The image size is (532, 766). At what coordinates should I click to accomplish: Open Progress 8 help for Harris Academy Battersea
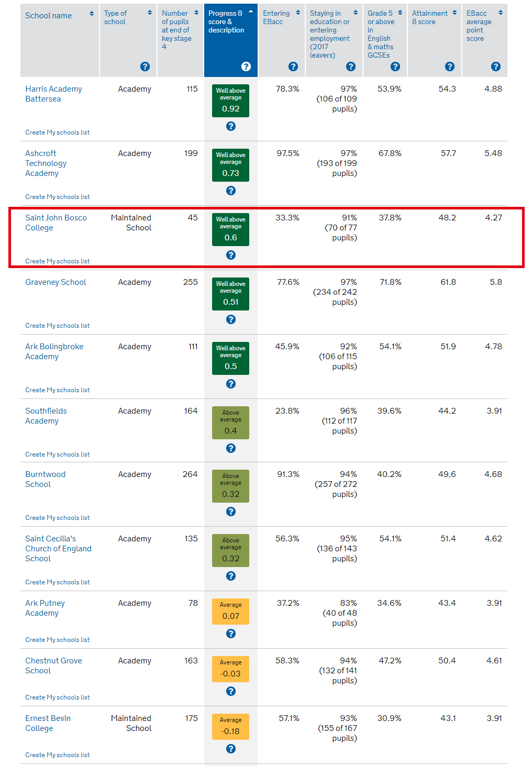point(231,126)
